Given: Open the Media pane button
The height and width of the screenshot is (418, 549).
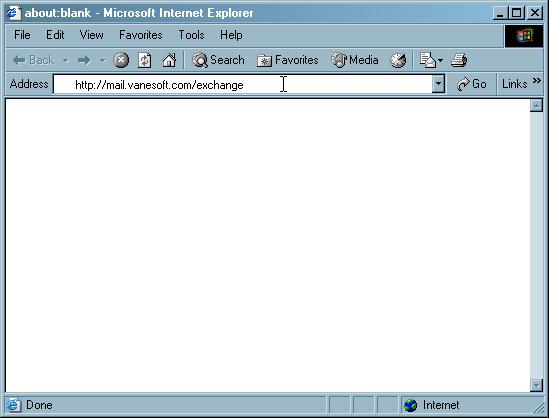Looking at the screenshot, I should tap(354, 60).
